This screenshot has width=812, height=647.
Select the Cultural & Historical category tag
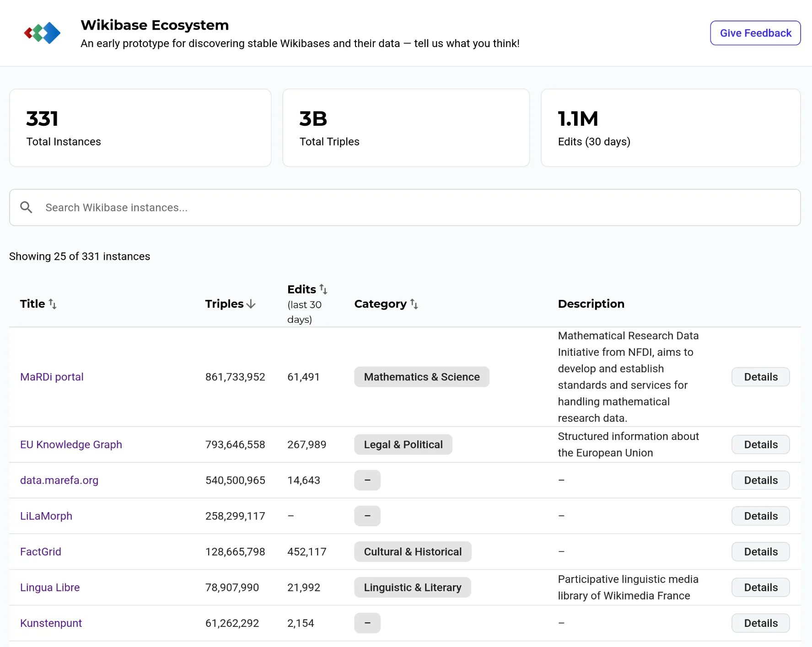413,551
